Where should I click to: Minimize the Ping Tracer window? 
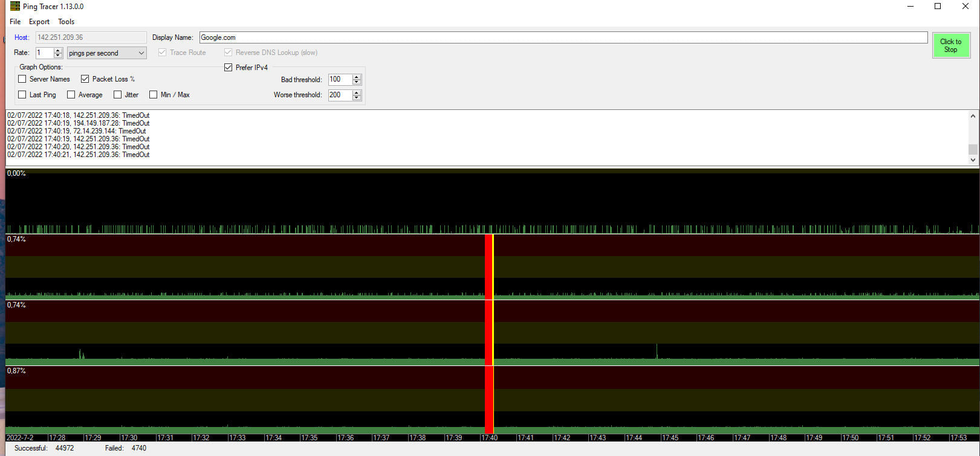tap(910, 6)
